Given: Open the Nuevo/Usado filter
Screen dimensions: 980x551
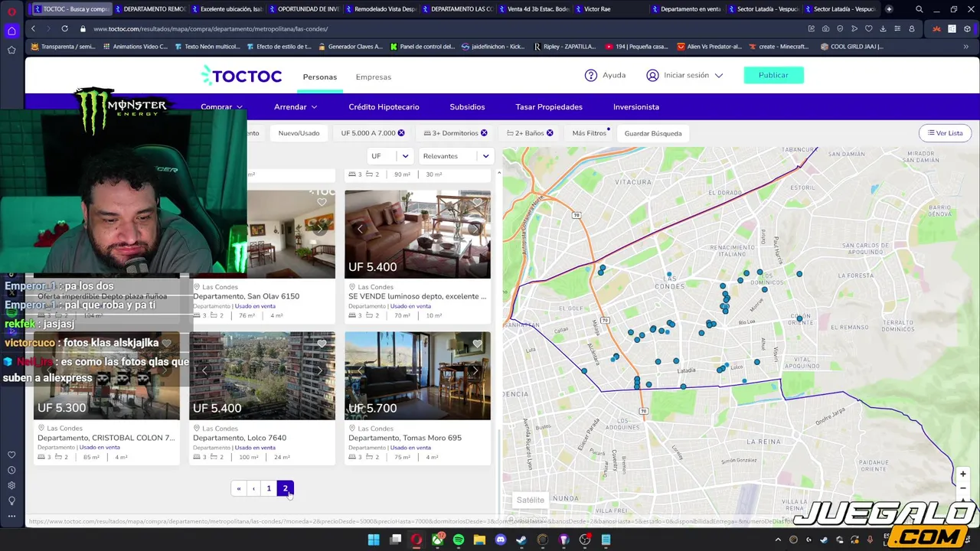Looking at the screenshot, I should (299, 133).
